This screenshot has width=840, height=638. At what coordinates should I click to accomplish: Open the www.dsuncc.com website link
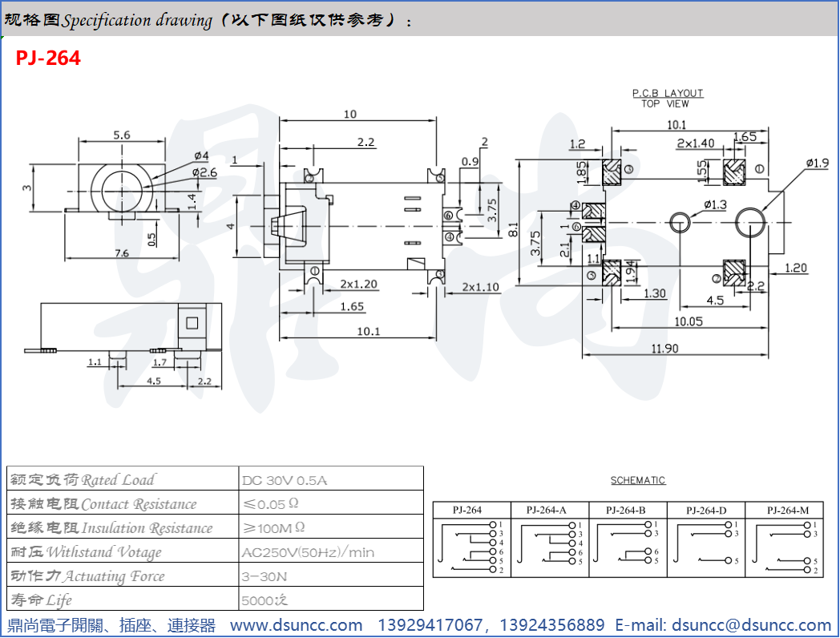[x=296, y=625]
